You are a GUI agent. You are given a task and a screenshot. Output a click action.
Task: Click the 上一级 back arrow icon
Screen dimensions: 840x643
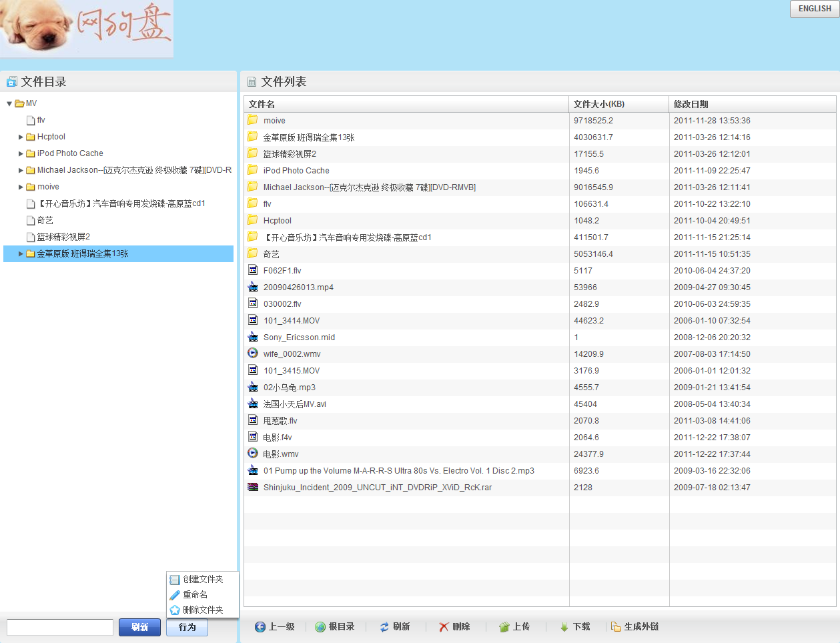click(260, 627)
